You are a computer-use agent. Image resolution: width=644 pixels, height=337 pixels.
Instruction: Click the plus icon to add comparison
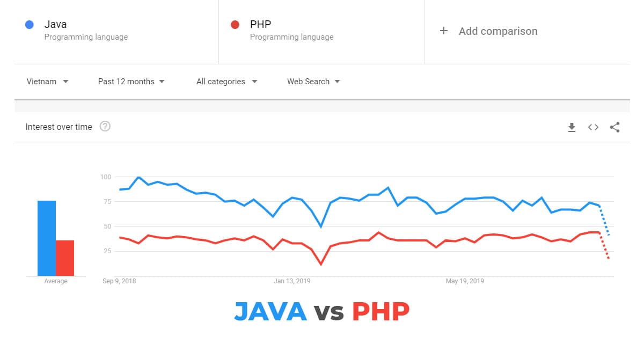[444, 31]
